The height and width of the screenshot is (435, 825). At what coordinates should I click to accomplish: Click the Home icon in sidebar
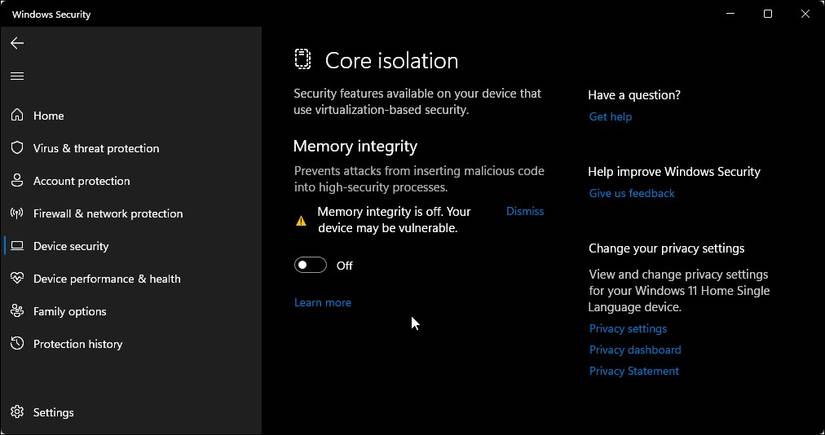(17, 115)
